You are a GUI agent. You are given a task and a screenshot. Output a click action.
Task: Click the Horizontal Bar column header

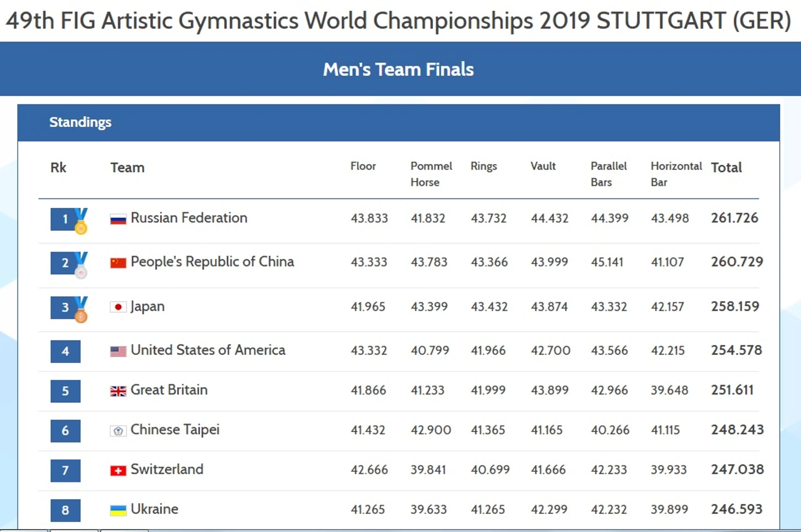pyautogui.click(x=676, y=174)
